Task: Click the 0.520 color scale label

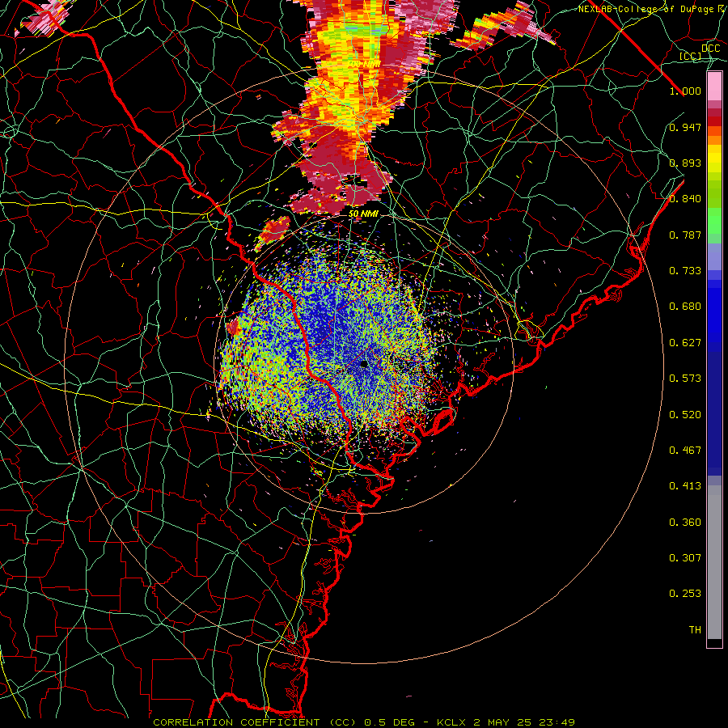Action: tap(685, 415)
